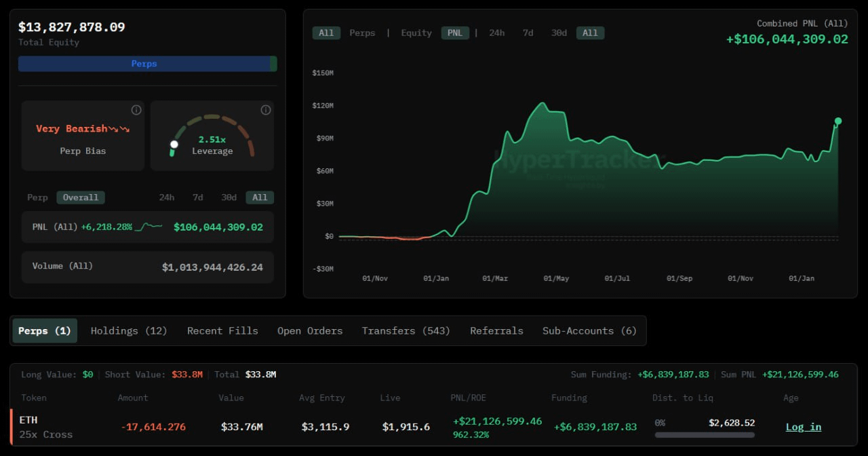Click the Sum PNL +$21,126,599.46 figure
868x456 pixels.
800,375
